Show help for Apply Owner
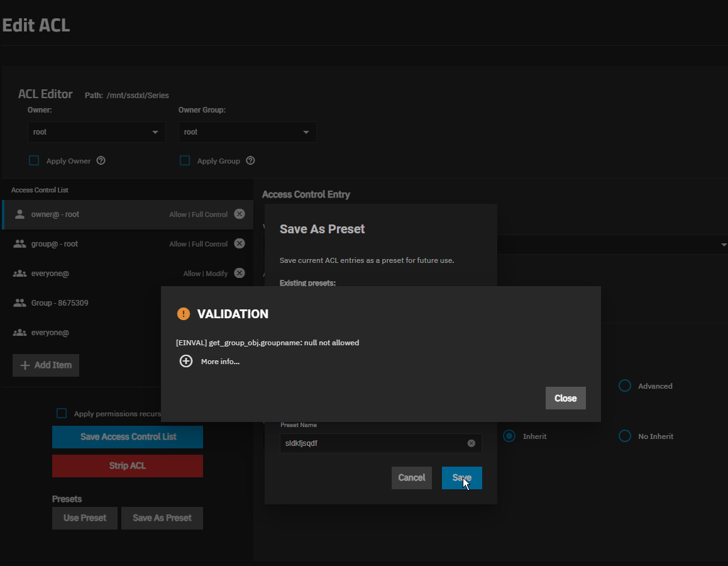Viewport: 728px width, 566px height. (x=101, y=160)
